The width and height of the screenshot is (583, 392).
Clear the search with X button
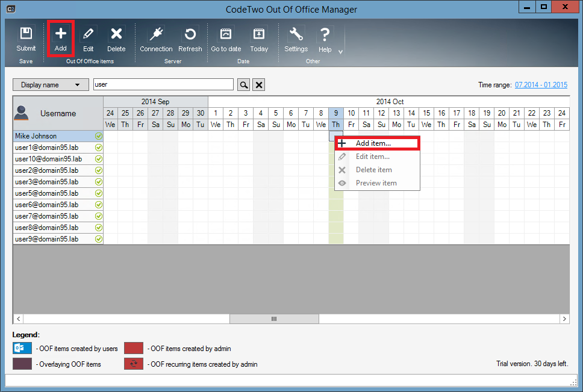tap(259, 85)
